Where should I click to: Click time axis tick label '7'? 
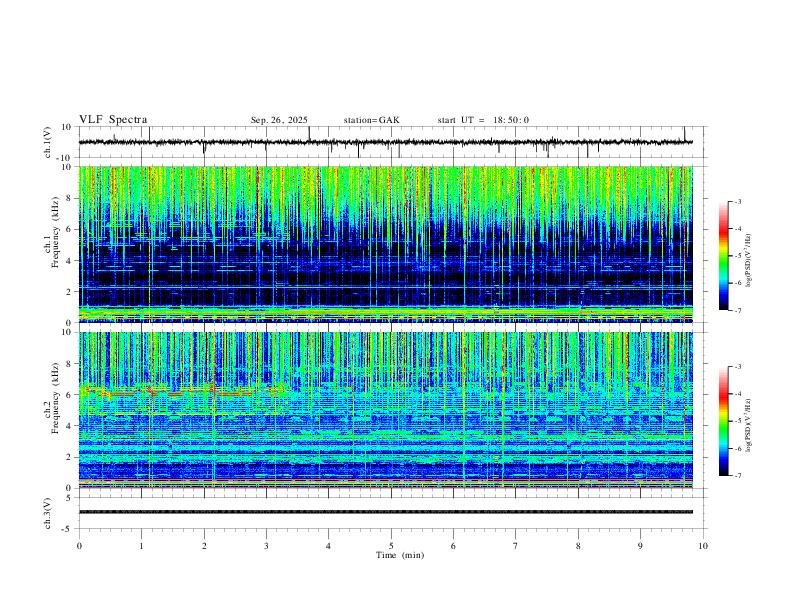tap(516, 546)
